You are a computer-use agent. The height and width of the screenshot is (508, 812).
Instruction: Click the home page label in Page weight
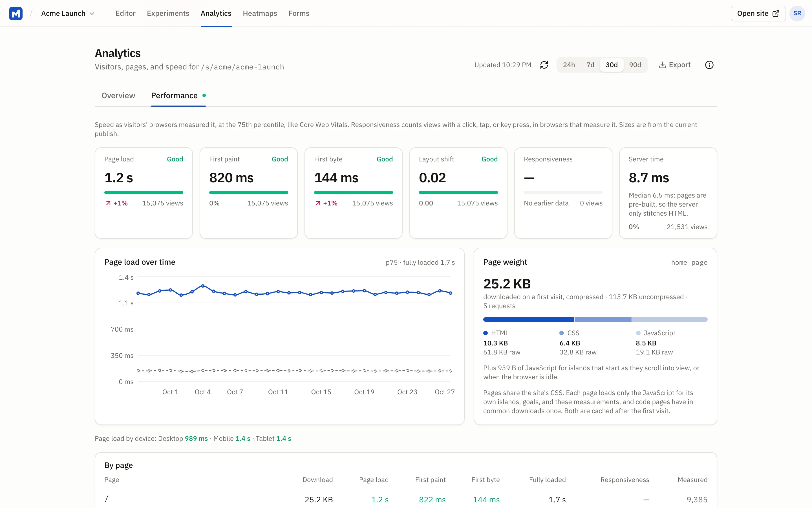click(x=689, y=262)
